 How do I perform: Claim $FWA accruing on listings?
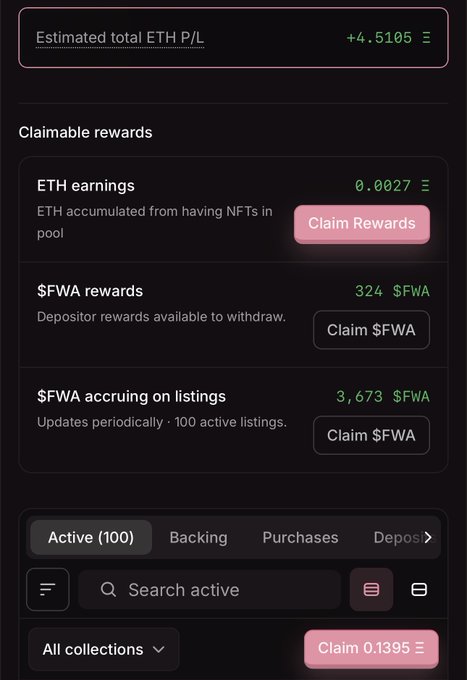(371, 435)
